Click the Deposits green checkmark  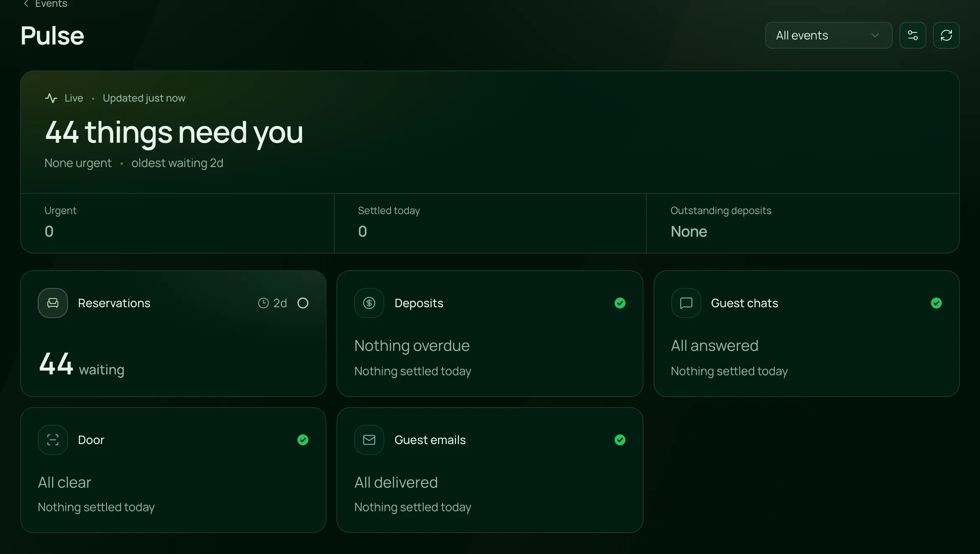[x=620, y=303]
